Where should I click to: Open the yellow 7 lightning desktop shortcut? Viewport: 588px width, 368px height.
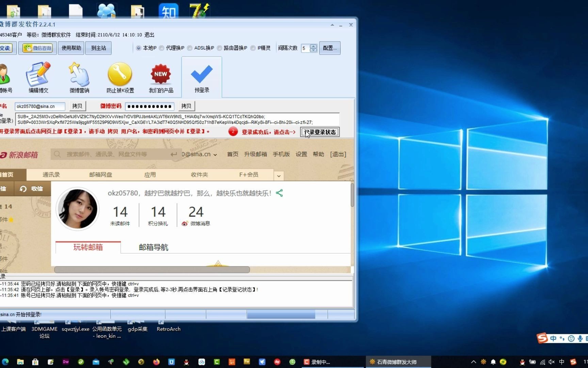click(200, 10)
